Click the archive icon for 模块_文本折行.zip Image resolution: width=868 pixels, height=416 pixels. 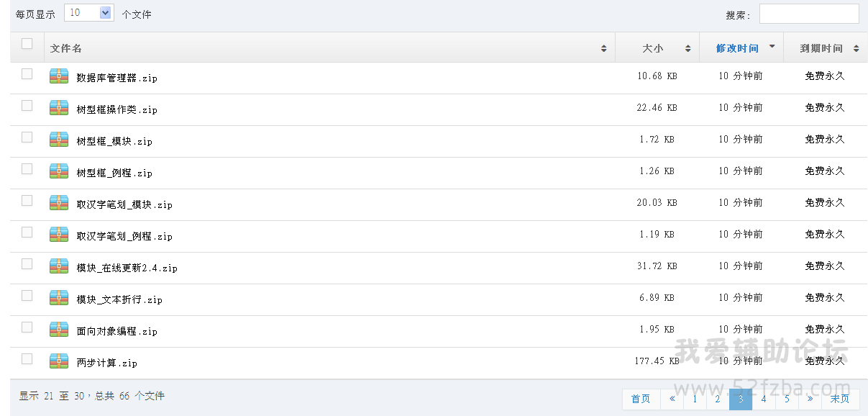point(59,298)
